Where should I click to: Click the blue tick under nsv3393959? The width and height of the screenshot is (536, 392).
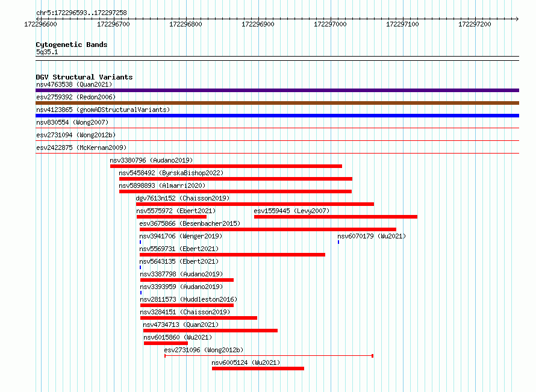[141, 293]
